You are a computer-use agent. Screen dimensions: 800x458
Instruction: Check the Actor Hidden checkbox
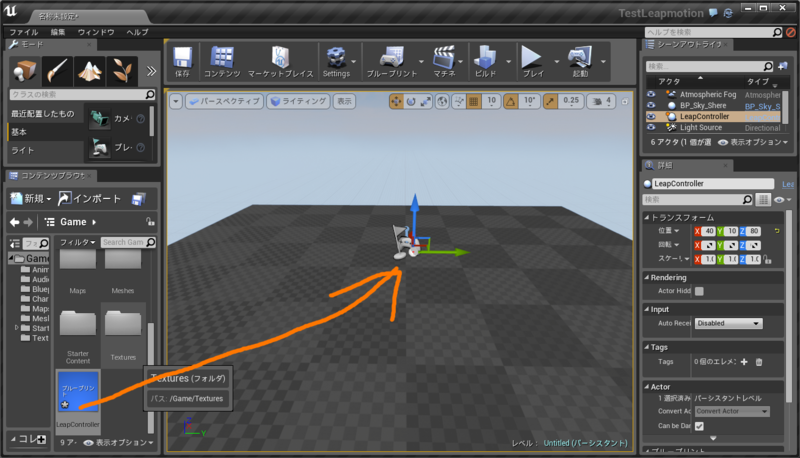click(x=699, y=291)
